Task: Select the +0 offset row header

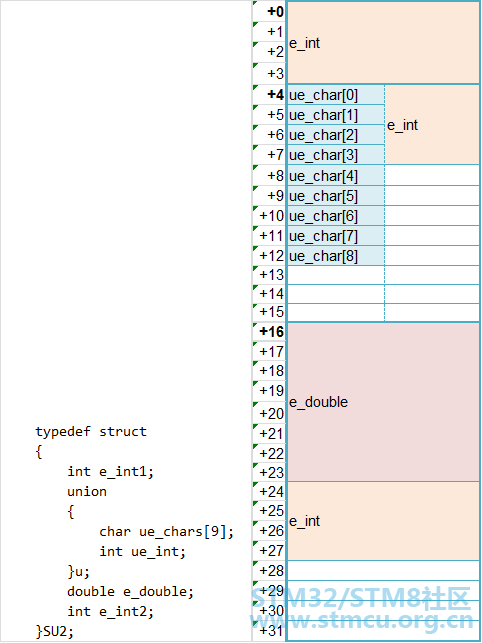Action: click(270, 11)
